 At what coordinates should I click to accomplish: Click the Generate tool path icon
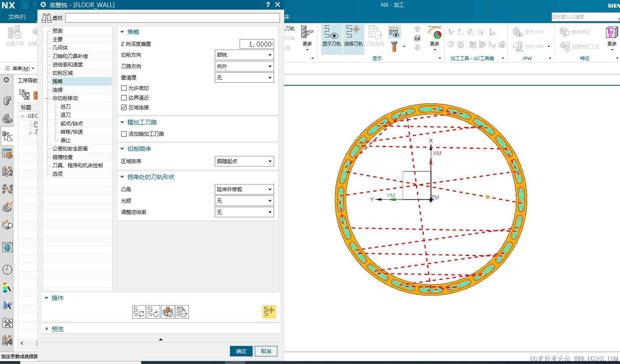pyautogui.click(x=139, y=312)
